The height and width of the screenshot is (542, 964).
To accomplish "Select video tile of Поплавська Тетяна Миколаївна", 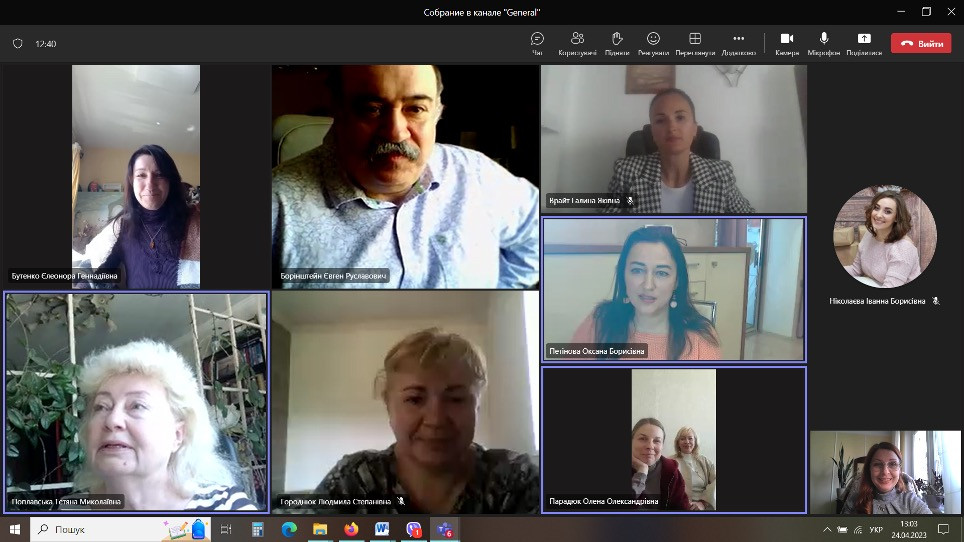I will (136, 403).
